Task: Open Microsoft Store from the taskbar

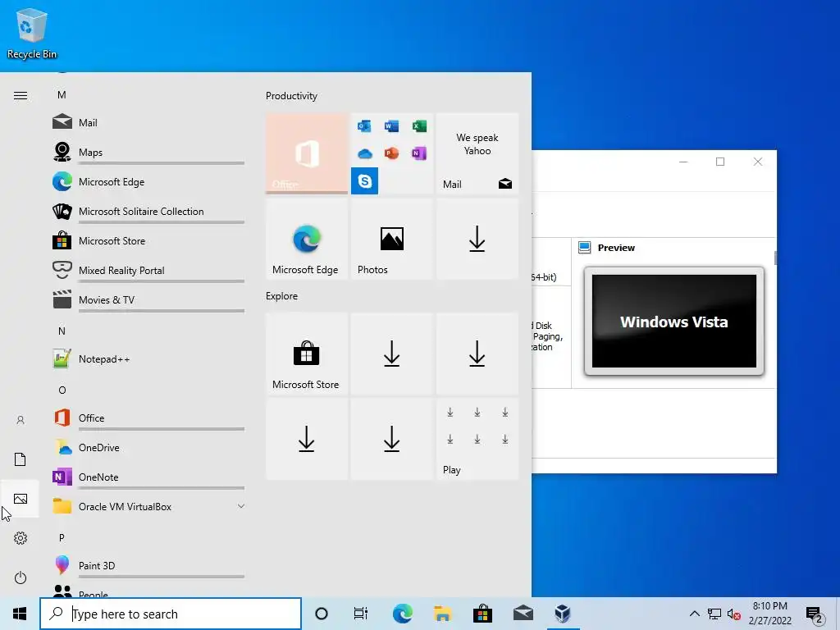Action: (482, 614)
